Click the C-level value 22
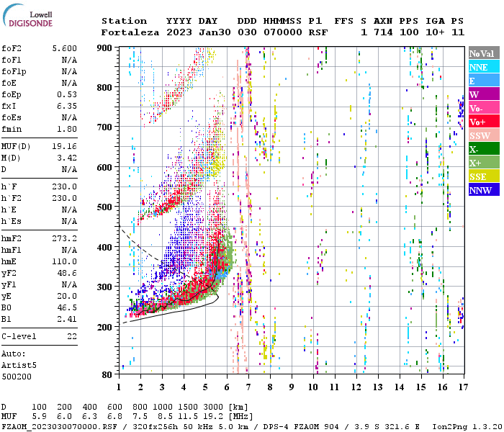 tap(72, 336)
